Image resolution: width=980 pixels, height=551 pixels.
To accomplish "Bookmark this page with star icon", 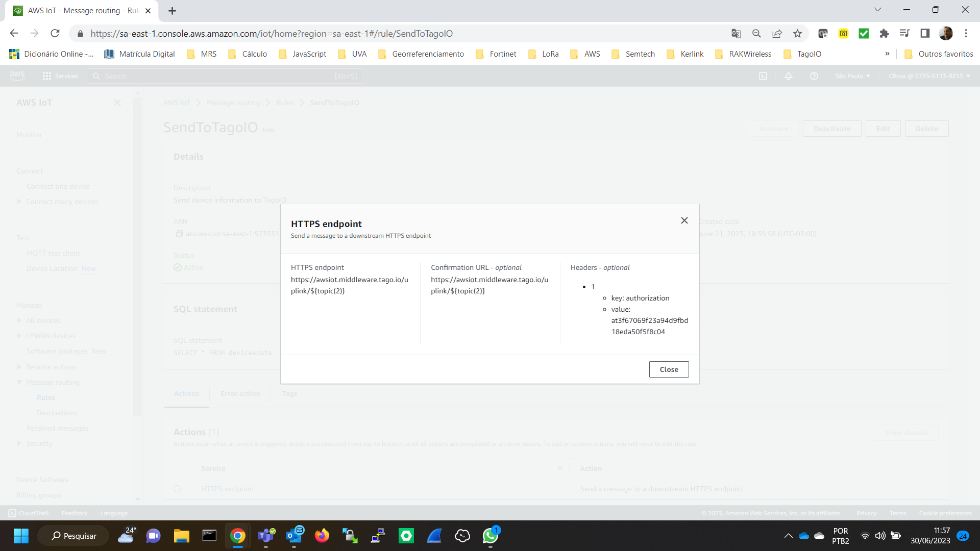I will pos(797,34).
